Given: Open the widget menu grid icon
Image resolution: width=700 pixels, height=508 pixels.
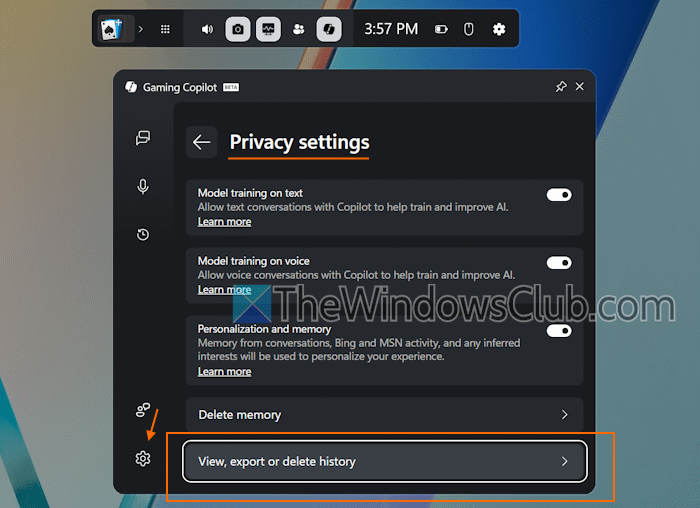Looking at the screenshot, I should point(165,29).
